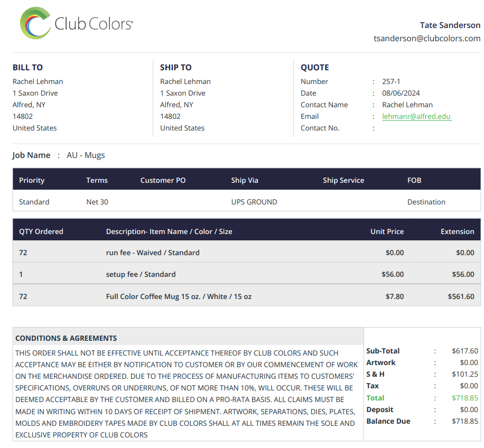
Task: Click the Artwork label in totals
Action: pos(381,362)
